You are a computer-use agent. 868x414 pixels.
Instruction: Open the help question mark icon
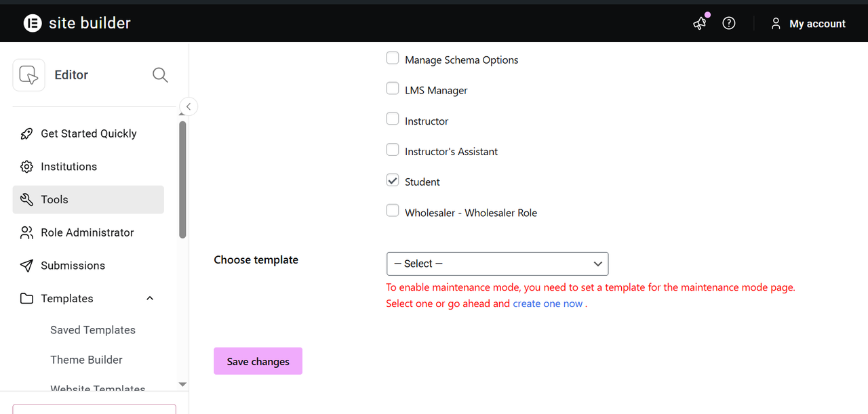[x=729, y=23]
